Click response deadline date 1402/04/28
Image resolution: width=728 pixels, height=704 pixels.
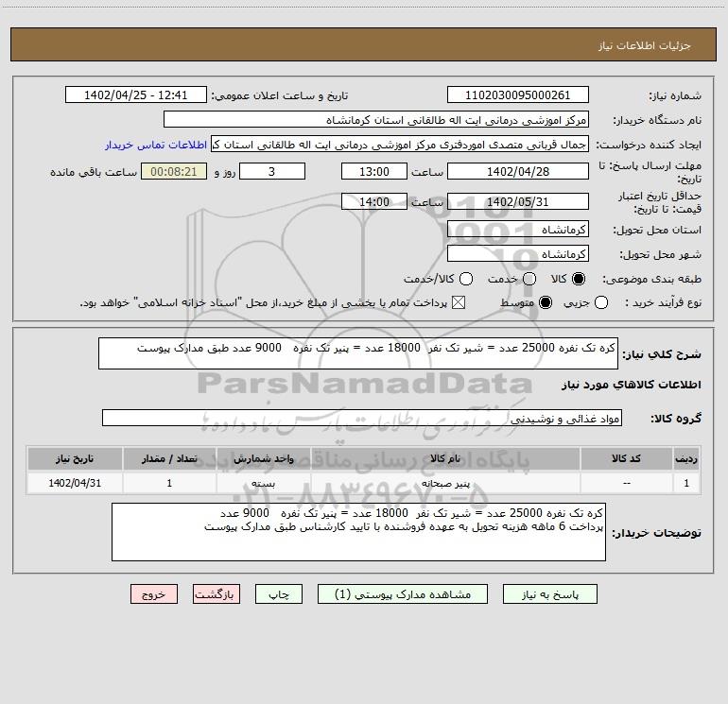(x=518, y=172)
